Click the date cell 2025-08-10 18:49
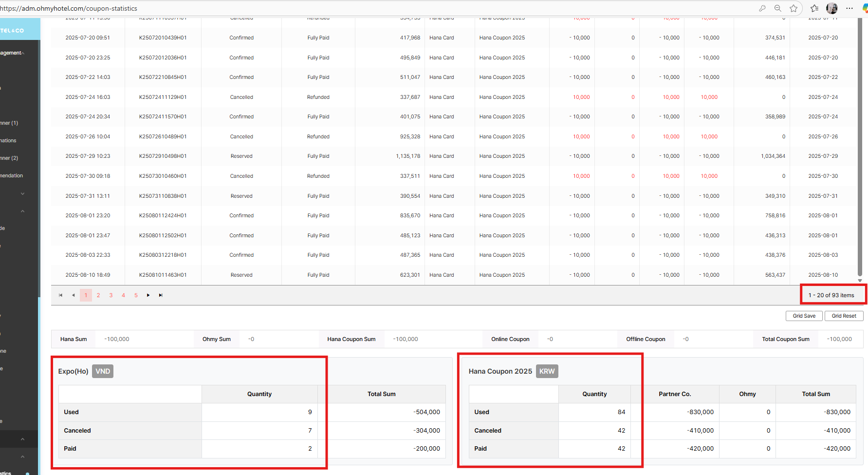 click(88, 275)
